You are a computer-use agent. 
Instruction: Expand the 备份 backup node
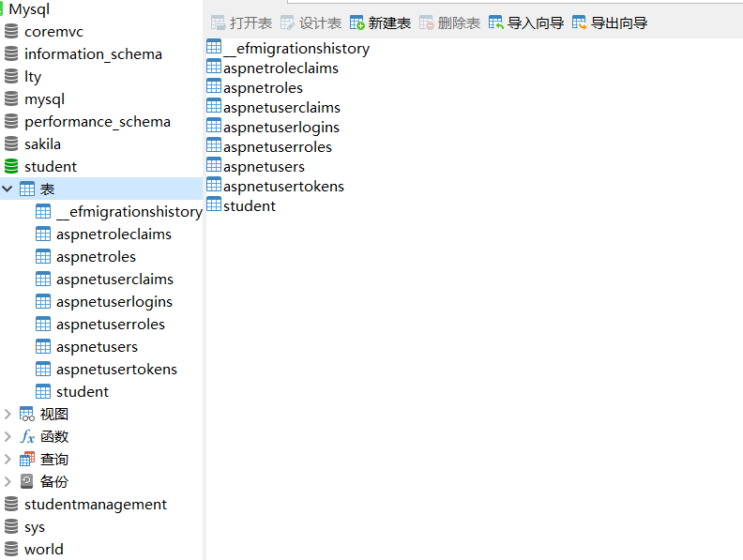pos(8,482)
